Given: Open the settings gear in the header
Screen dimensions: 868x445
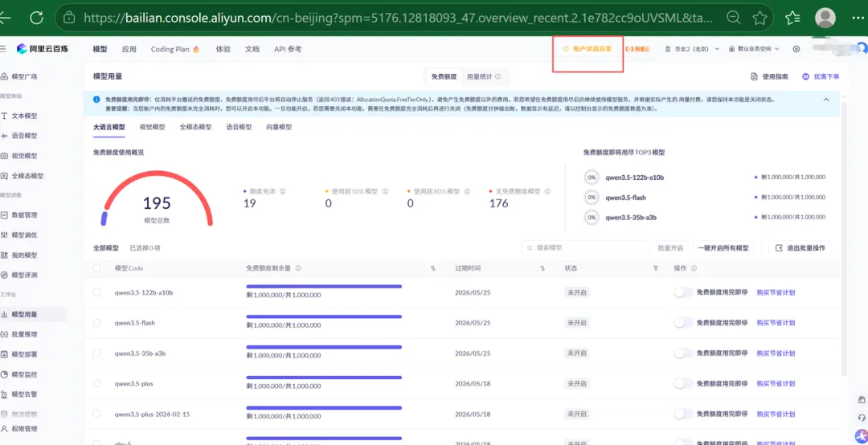Looking at the screenshot, I should (x=796, y=49).
